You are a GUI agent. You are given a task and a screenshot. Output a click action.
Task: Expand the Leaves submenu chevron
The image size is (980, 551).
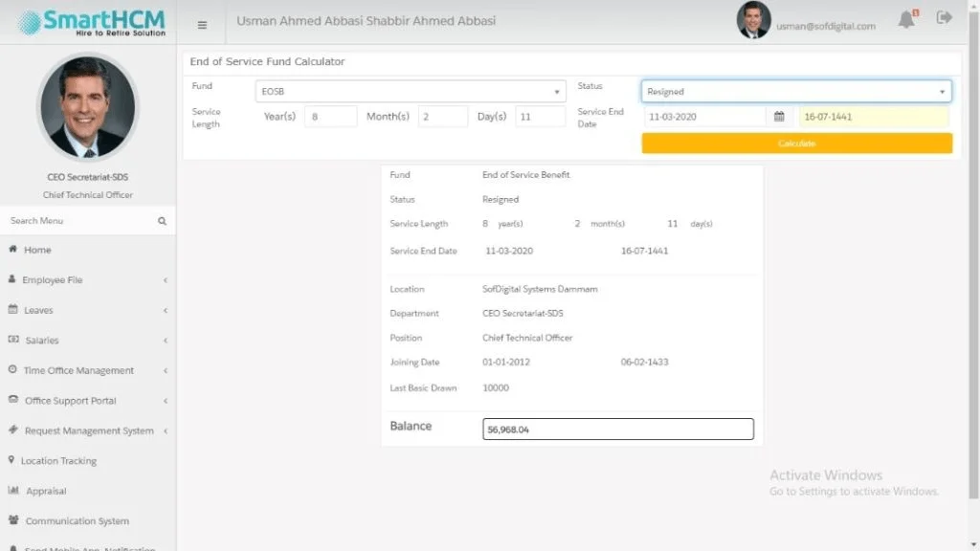coord(166,311)
